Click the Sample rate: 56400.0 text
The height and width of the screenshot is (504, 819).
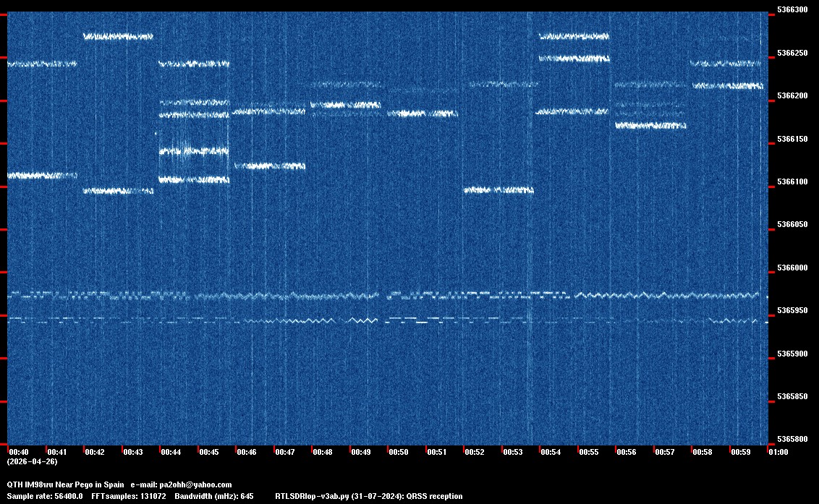tap(45, 496)
